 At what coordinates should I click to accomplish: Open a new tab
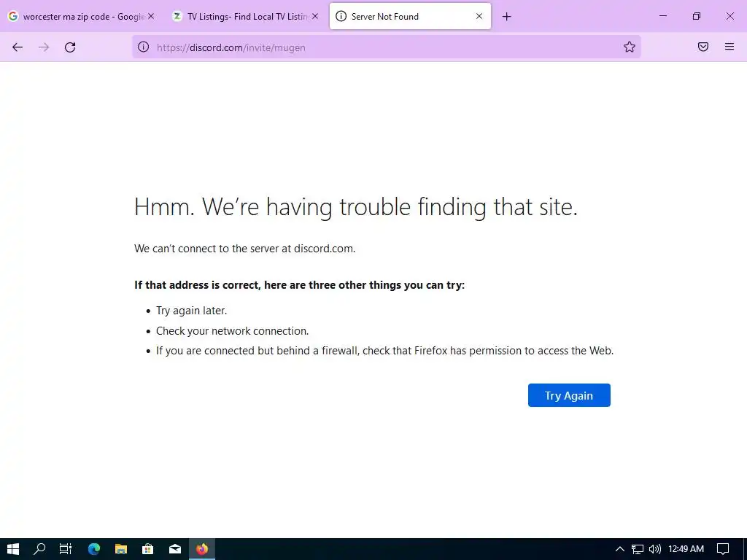tap(506, 17)
